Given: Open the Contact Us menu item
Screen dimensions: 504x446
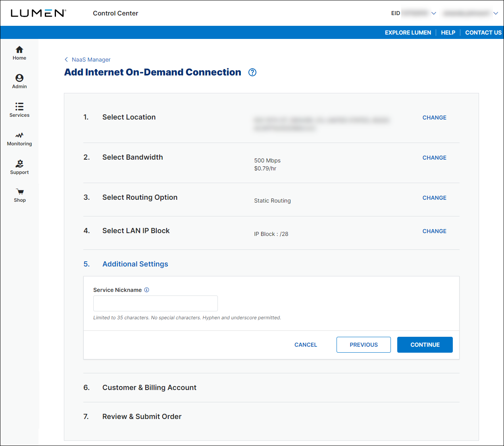Looking at the screenshot, I should (483, 33).
